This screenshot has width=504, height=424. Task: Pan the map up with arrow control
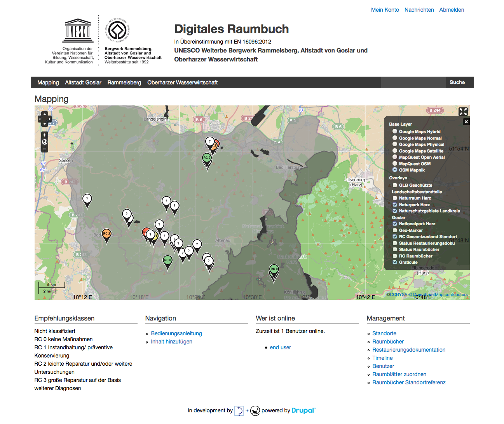click(45, 114)
